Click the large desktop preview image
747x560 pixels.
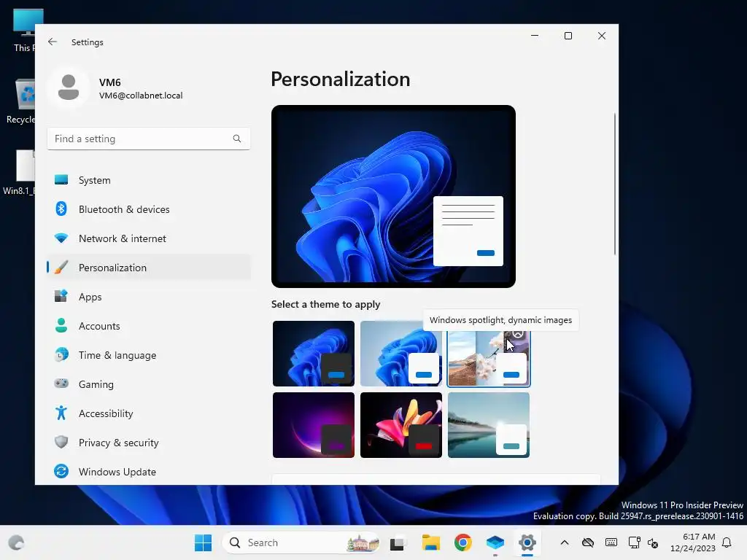click(393, 196)
